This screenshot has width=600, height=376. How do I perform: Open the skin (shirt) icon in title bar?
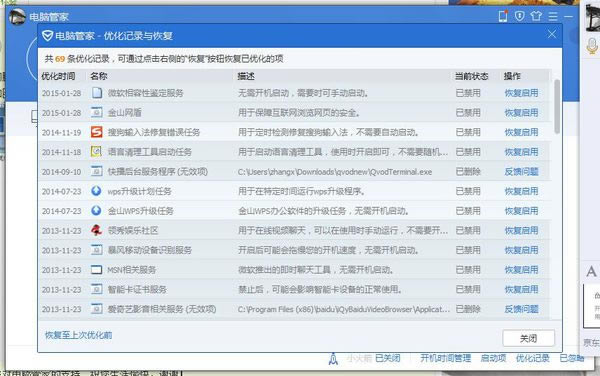tap(536, 16)
